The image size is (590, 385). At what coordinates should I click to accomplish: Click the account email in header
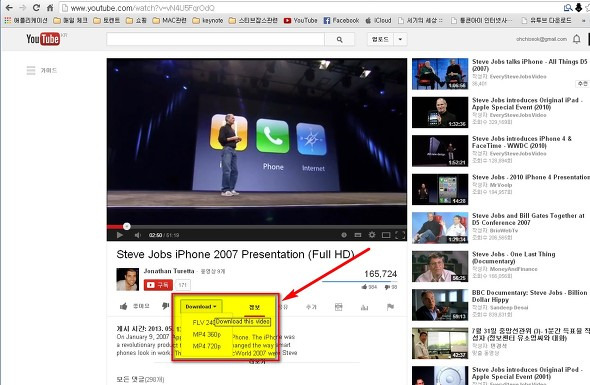click(x=541, y=39)
